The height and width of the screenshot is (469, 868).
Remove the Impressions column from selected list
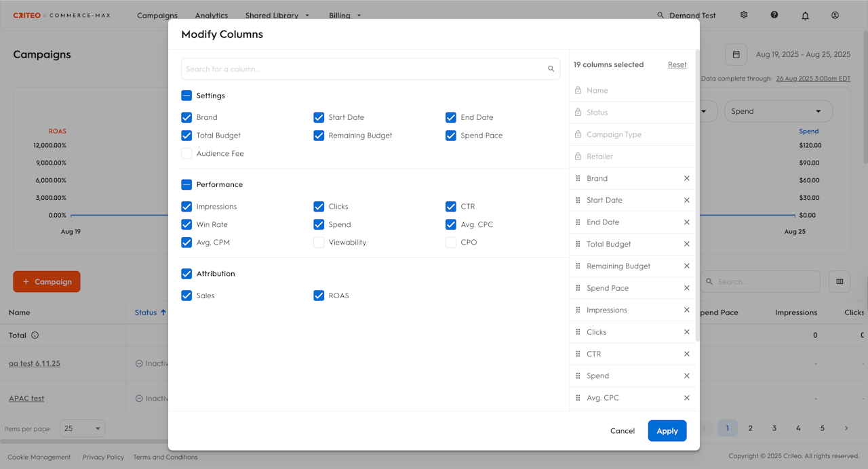tap(686, 310)
